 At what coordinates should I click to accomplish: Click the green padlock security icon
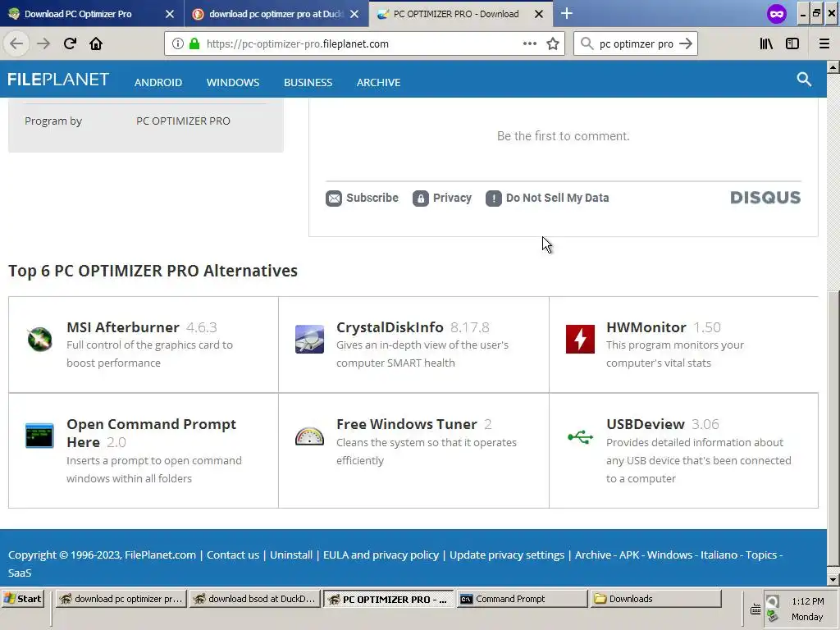[x=194, y=44]
